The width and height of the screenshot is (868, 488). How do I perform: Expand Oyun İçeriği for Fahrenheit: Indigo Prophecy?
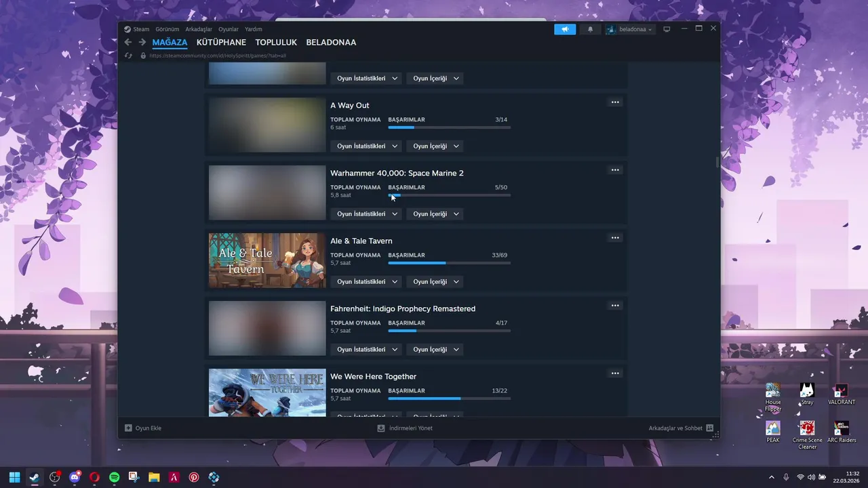(435, 350)
